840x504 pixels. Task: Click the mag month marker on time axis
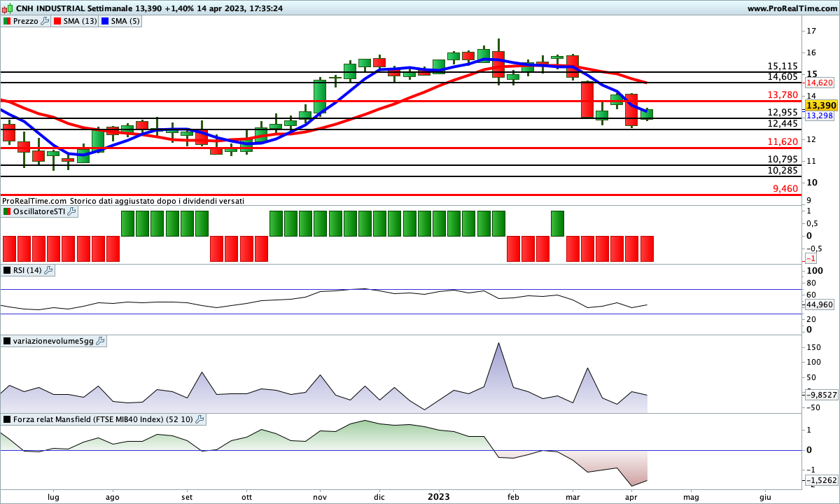tap(691, 497)
